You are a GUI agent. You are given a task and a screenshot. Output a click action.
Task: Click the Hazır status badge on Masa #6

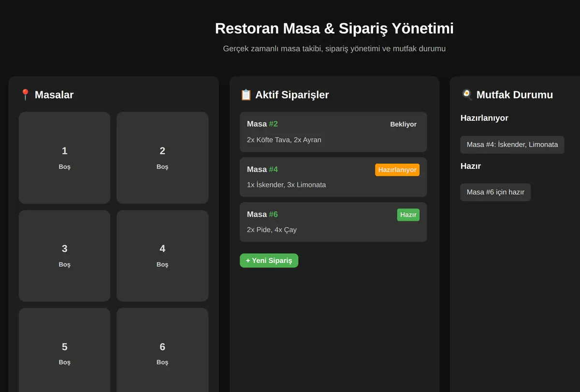(408, 215)
